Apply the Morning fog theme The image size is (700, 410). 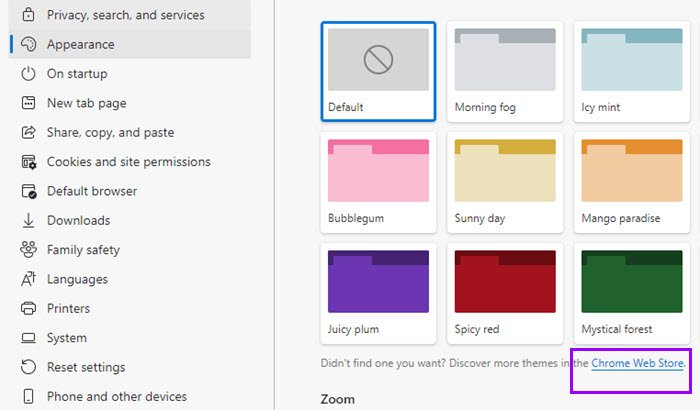(505, 71)
